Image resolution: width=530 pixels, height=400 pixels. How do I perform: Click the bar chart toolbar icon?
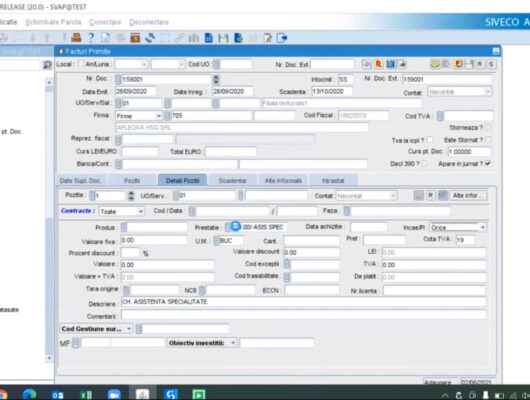click(194, 38)
